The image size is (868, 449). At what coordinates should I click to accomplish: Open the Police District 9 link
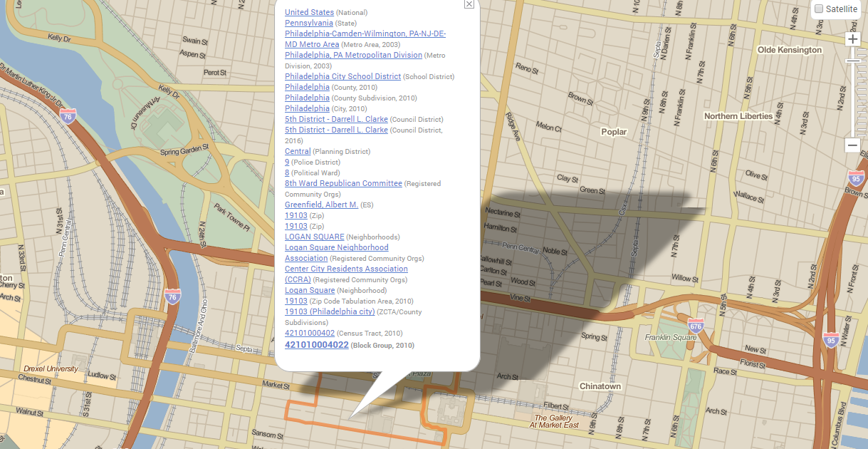click(x=287, y=162)
